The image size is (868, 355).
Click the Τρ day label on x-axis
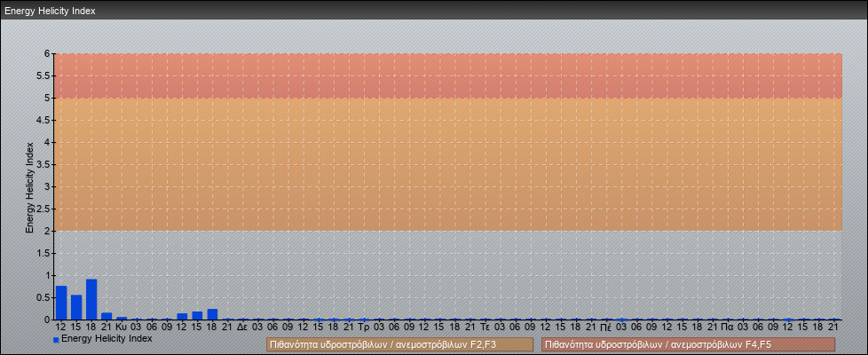(x=364, y=327)
